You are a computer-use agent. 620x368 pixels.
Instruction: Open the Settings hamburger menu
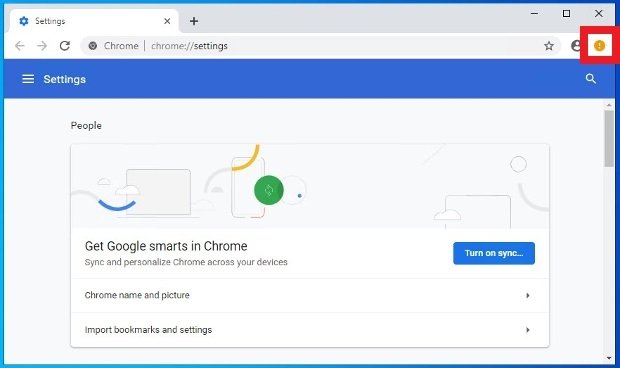28,79
